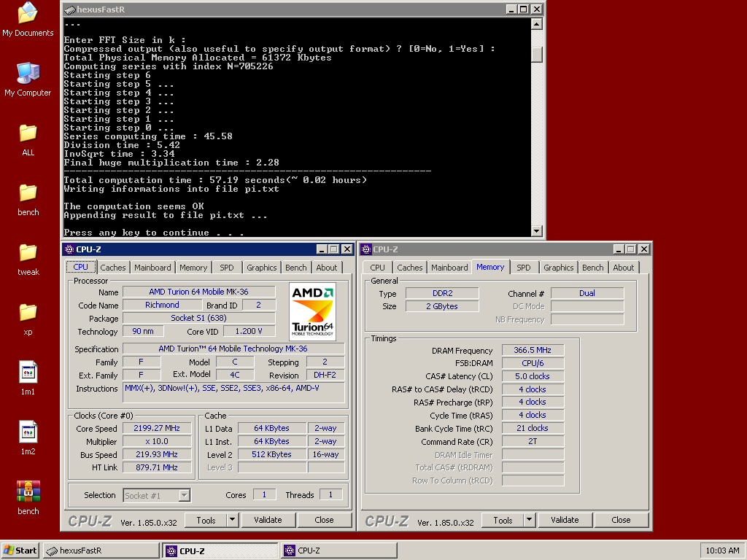The width and height of the screenshot is (747, 560).
Task: Open SPD tab in right CPU-Z
Action: click(x=524, y=268)
